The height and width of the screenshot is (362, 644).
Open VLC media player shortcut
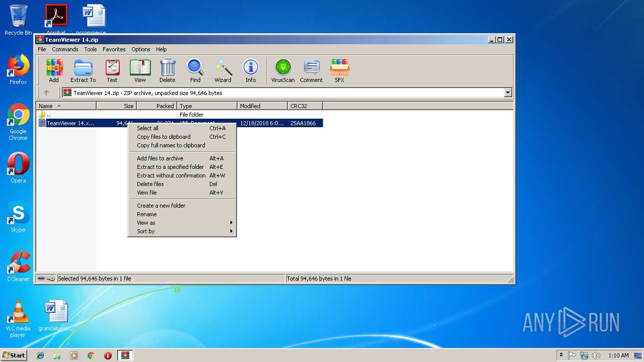click(18, 319)
